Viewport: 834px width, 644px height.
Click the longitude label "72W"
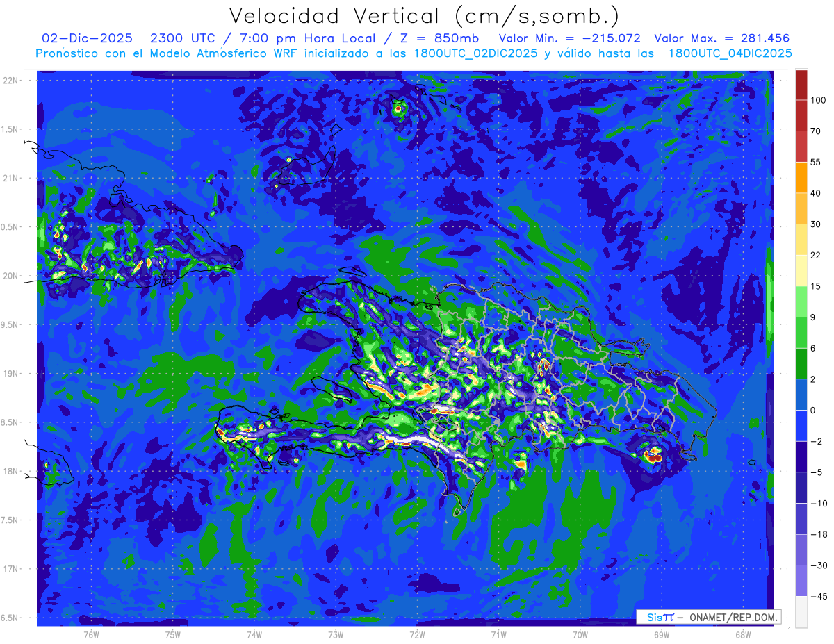[x=417, y=634]
